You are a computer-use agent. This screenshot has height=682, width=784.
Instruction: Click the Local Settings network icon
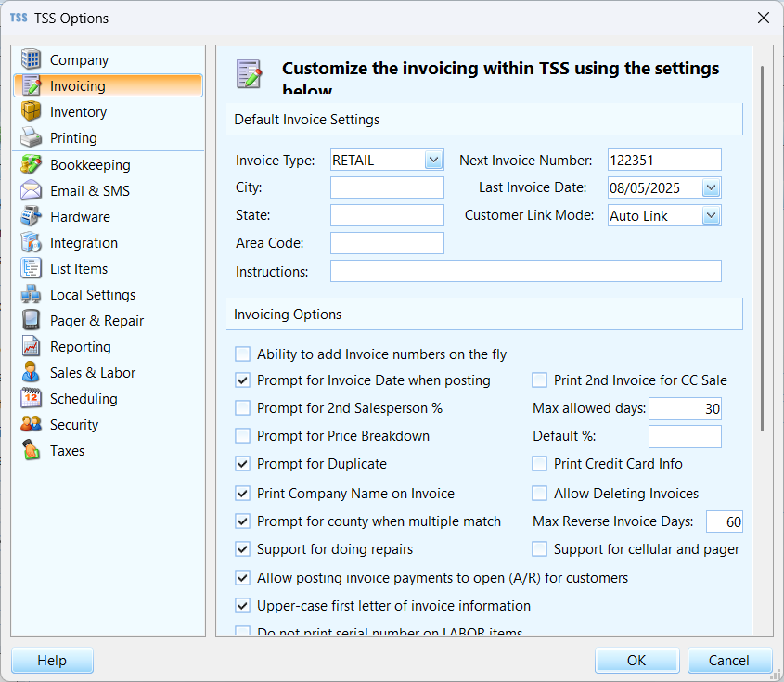(x=31, y=294)
